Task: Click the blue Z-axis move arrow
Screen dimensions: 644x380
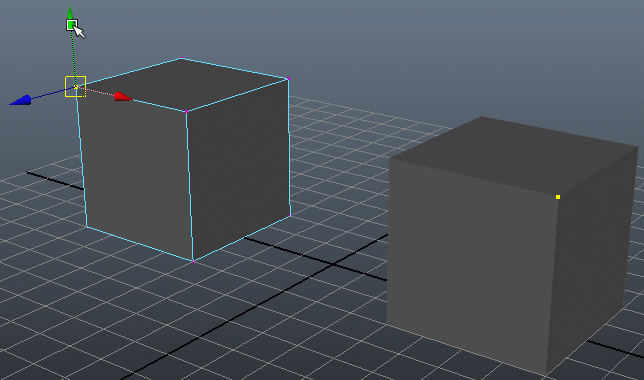Action: [21, 101]
